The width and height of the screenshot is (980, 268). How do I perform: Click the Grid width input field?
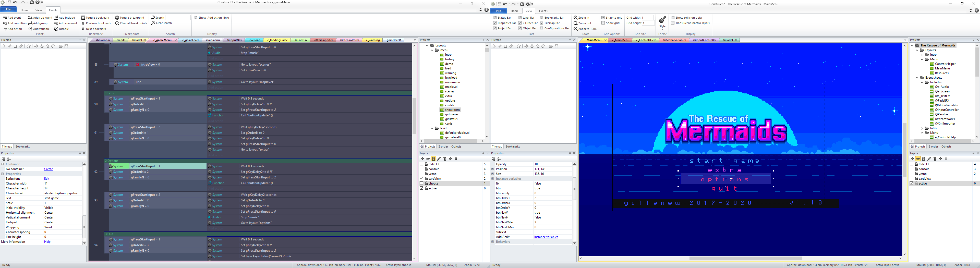(647, 18)
